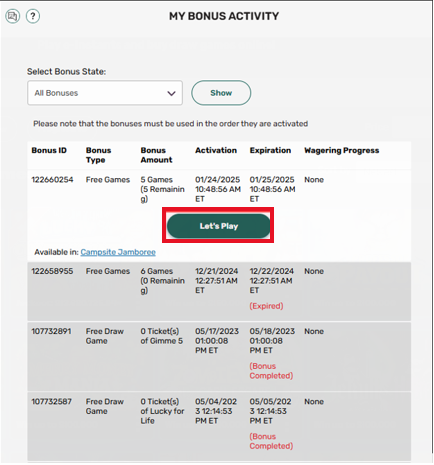Click the bonuses order note text
Screen dimensions: 434x465
click(x=170, y=124)
